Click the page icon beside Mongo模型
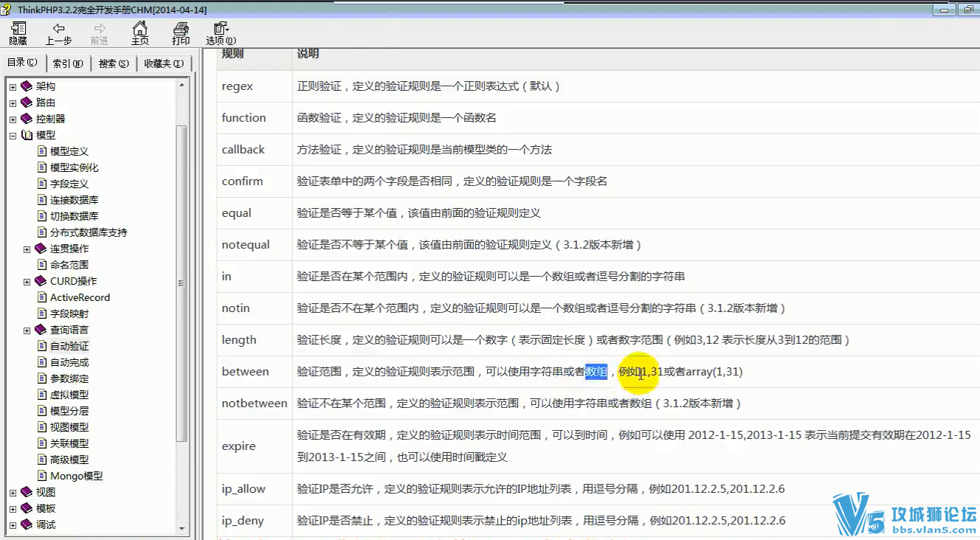The width and height of the screenshot is (980, 540). tap(42, 476)
